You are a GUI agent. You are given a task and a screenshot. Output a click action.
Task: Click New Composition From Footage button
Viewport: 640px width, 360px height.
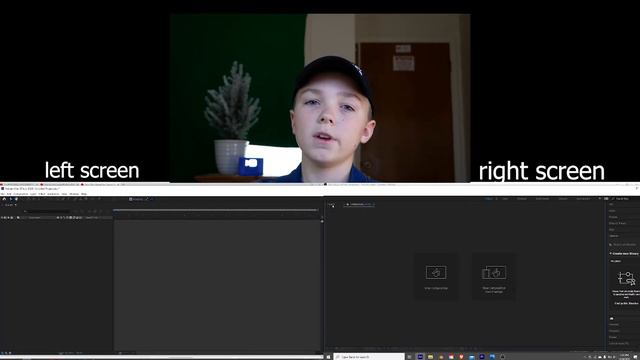(x=494, y=276)
